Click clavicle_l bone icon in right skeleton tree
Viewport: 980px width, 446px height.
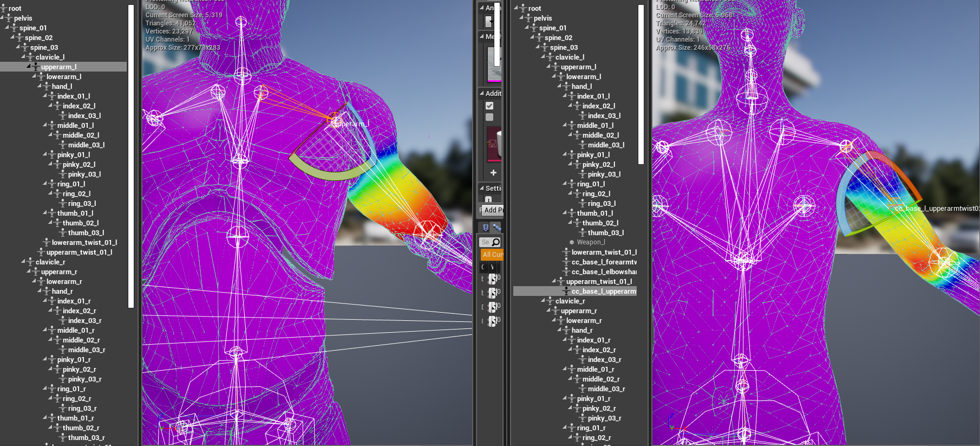tap(551, 57)
